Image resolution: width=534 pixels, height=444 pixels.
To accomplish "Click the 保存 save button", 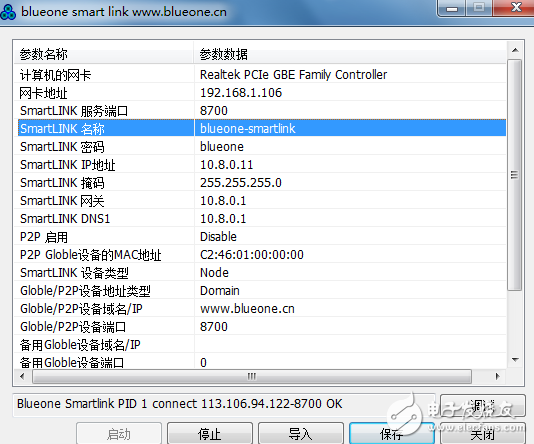I will (391, 434).
